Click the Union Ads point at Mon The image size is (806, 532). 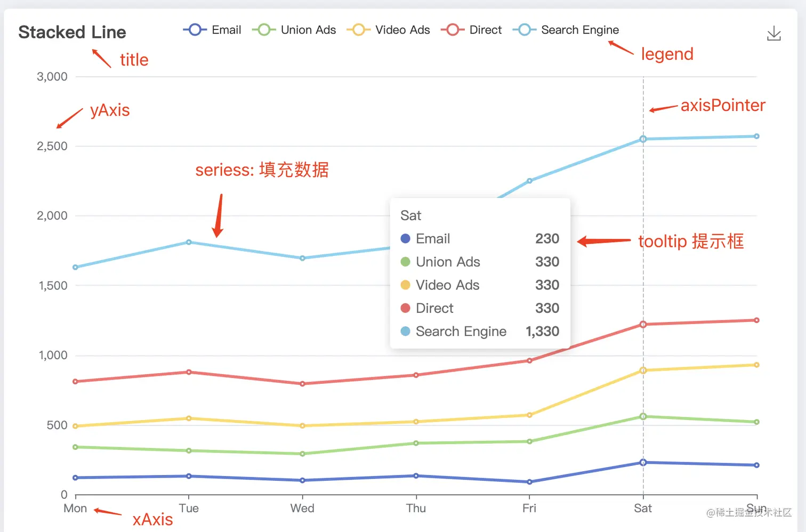(75, 447)
